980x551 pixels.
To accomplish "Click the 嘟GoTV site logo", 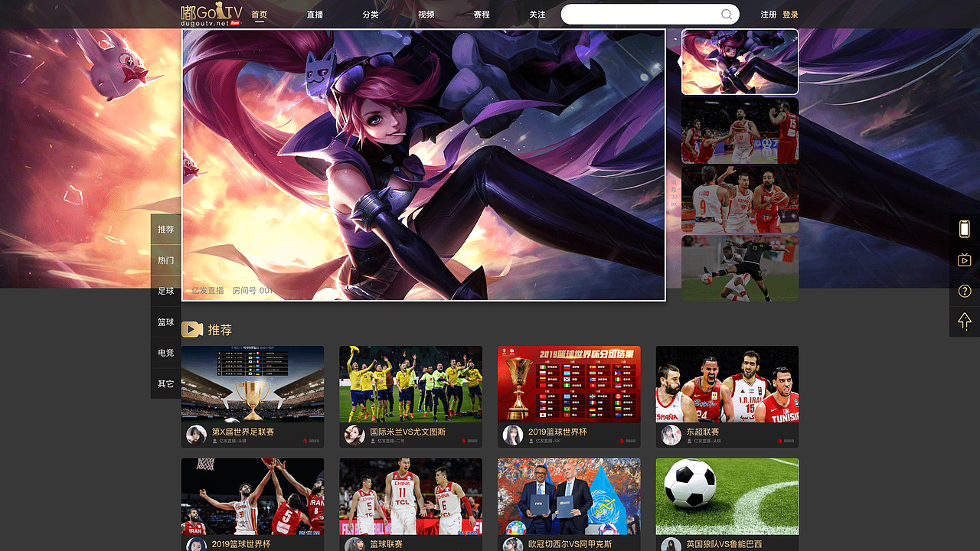I will pyautogui.click(x=212, y=15).
